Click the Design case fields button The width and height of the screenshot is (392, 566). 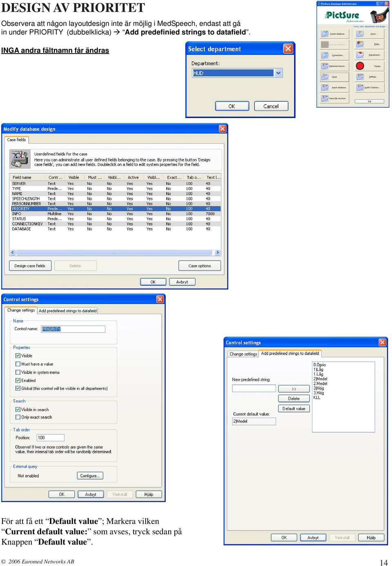coord(30,266)
